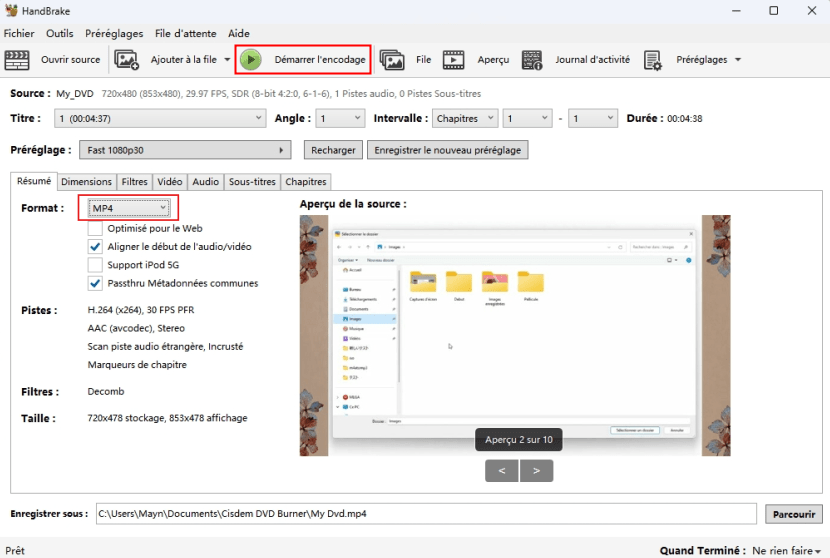Switch to the Résumé tab
Image resolution: width=830 pixels, height=558 pixels.
pyautogui.click(x=34, y=181)
